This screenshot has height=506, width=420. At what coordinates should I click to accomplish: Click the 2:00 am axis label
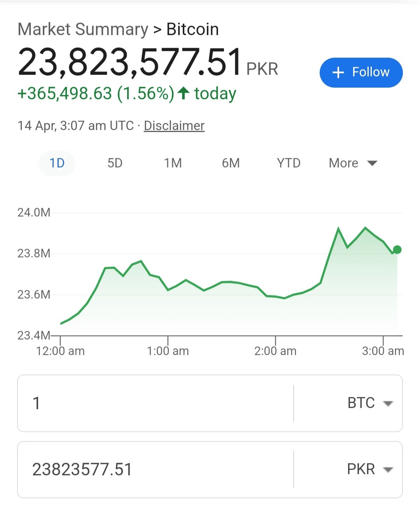(275, 351)
